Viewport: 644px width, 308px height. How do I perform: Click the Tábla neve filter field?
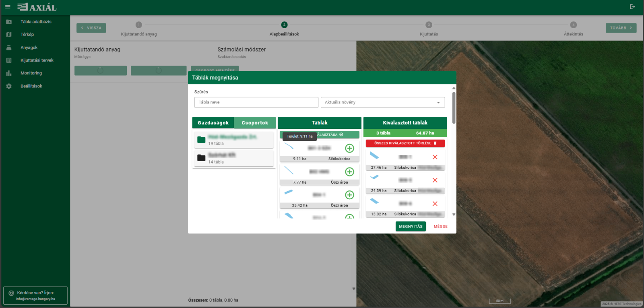[256, 102]
